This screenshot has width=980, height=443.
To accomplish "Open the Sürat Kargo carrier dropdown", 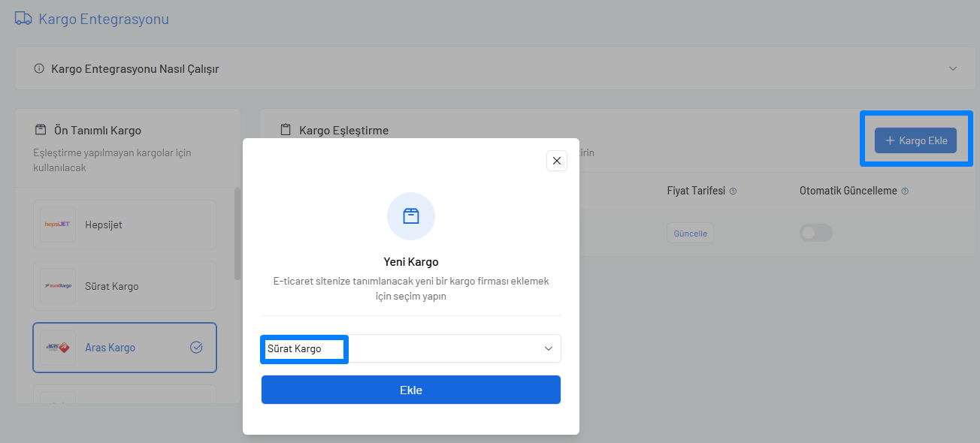I will pos(411,348).
